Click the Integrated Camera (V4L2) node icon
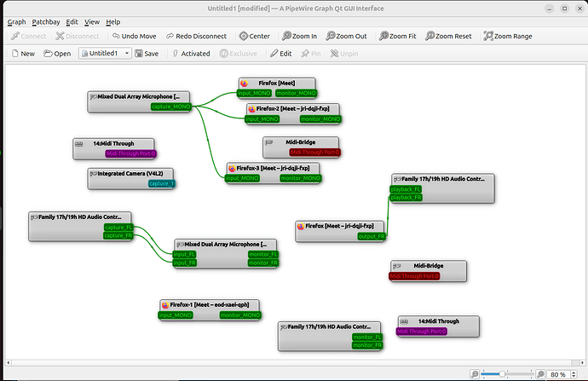This screenshot has height=381, width=588. [x=94, y=174]
